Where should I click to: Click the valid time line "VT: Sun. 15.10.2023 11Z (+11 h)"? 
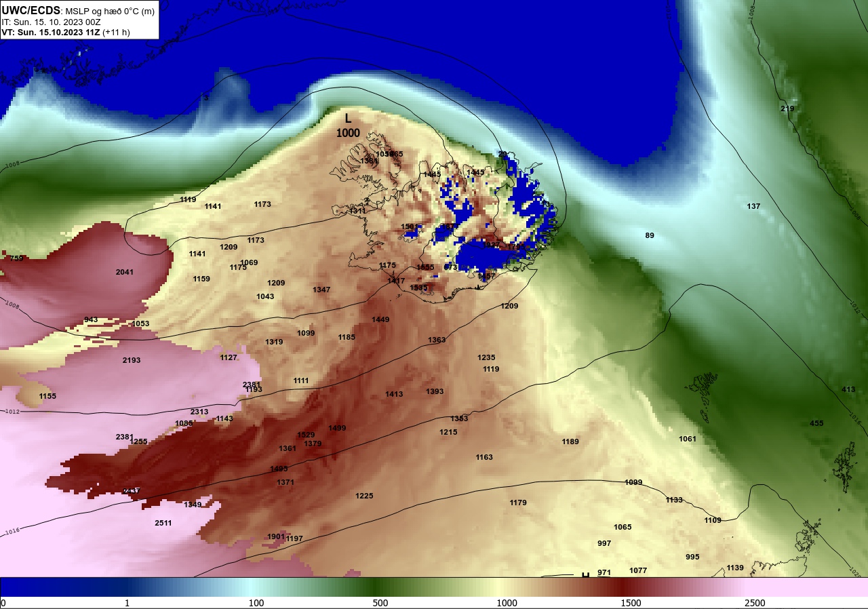[66, 32]
